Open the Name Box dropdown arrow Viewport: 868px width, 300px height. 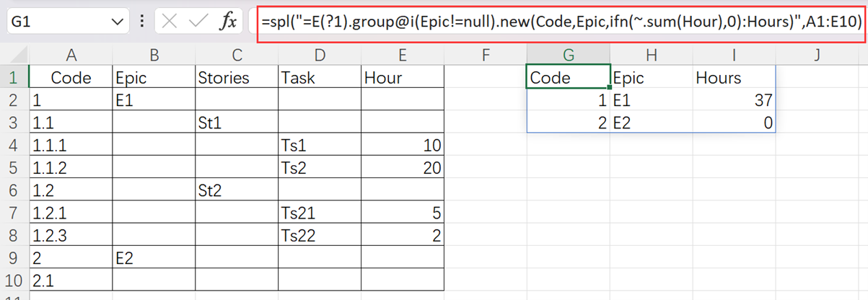[118, 22]
